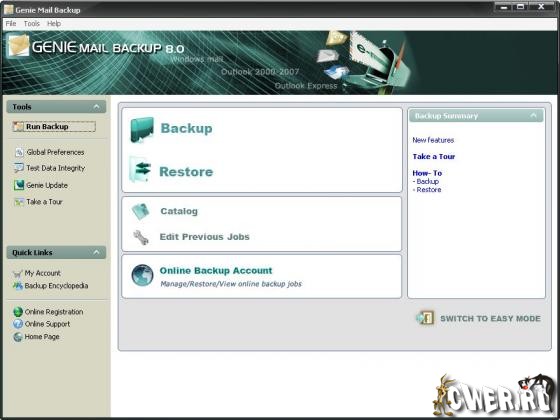Click the Online Support icon
The width and height of the screenshot is (560, 420).
(18, 324)
